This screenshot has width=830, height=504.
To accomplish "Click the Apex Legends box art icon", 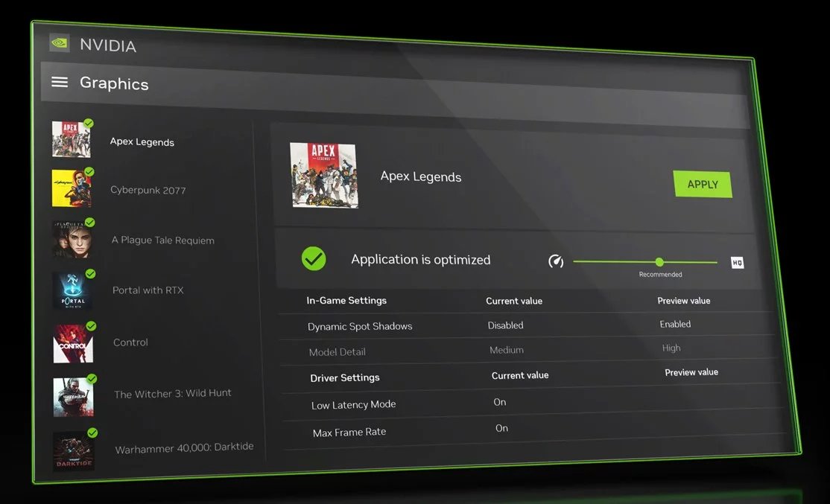I will (325, 174).
